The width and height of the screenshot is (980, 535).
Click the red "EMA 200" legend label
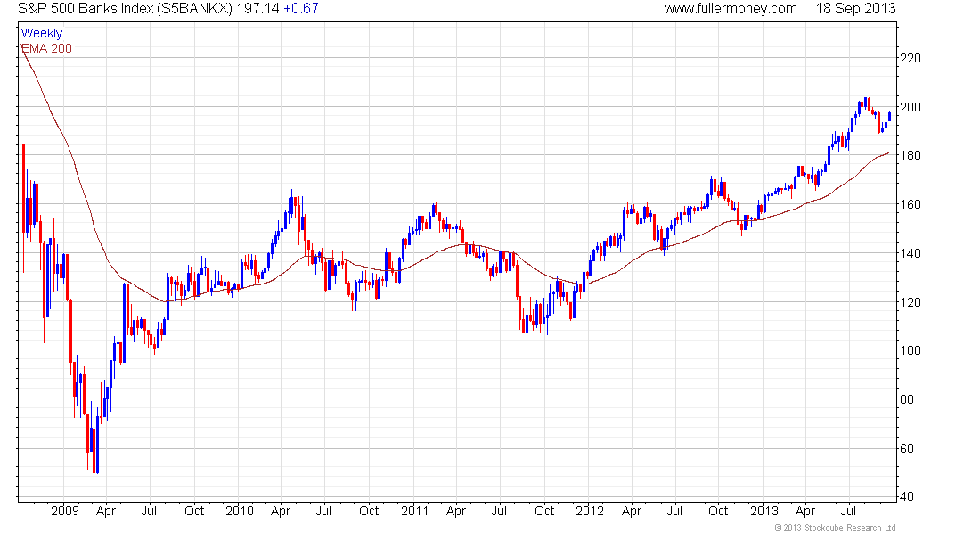tap(46, 48)
